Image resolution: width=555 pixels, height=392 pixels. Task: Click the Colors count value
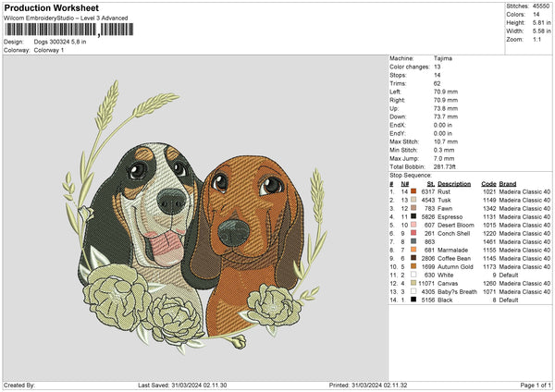[x=536, y=15]
